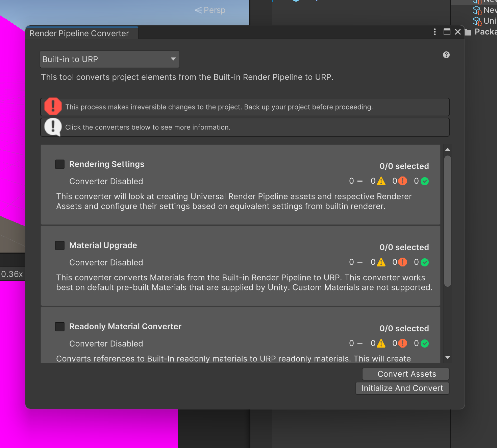Enable the Rendering Settings converter checkbox

tap(60, 164)
